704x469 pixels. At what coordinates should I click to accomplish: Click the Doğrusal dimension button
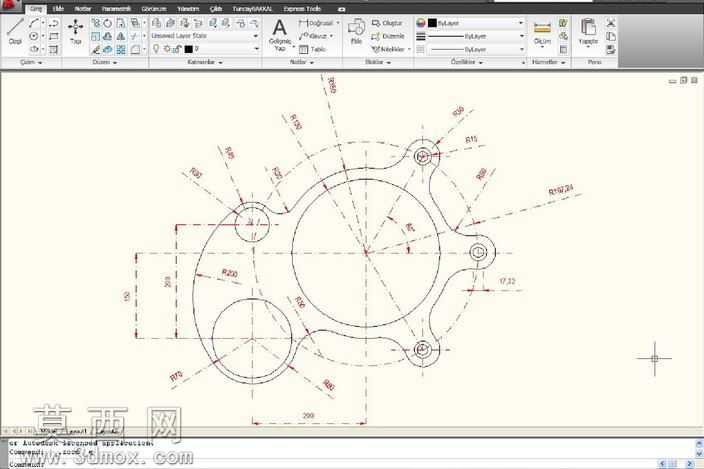click(x=317, y=23)
